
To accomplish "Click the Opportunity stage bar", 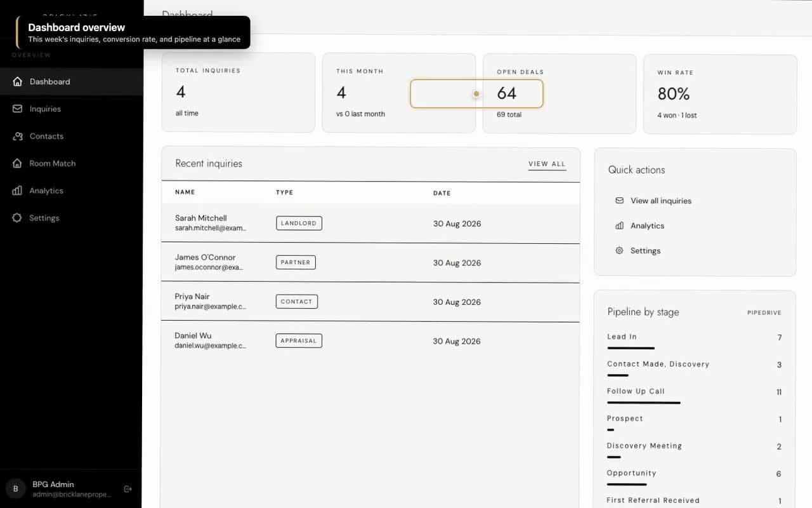I will [627, 485].
